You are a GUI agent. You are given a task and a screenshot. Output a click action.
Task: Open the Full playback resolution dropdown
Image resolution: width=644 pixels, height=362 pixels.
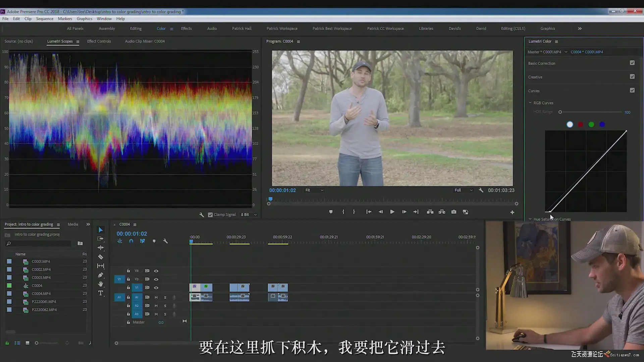coord(464,190)
